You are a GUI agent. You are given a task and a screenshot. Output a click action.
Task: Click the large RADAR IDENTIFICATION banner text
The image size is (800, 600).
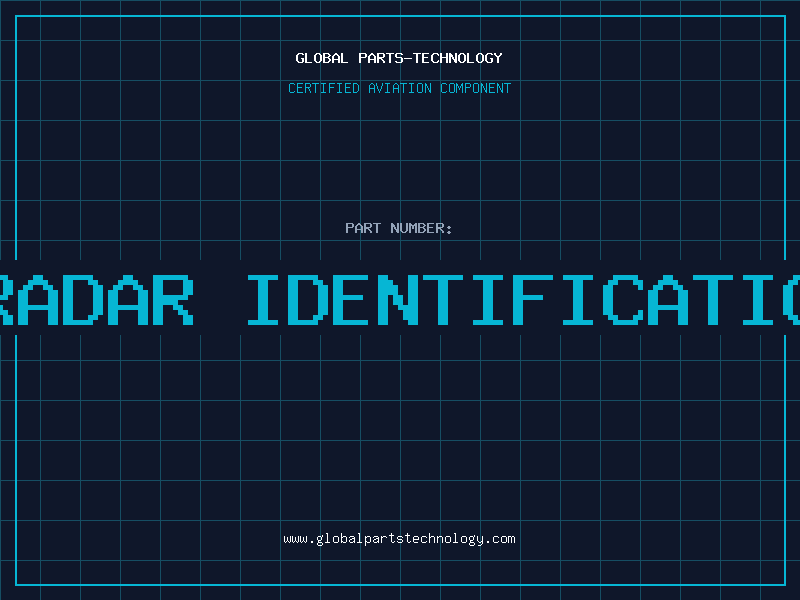400,300
